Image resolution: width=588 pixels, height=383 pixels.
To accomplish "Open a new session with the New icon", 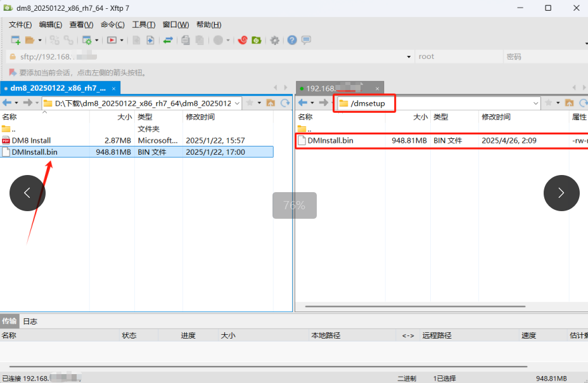I will pyautogui.click(x=15, y=40).
